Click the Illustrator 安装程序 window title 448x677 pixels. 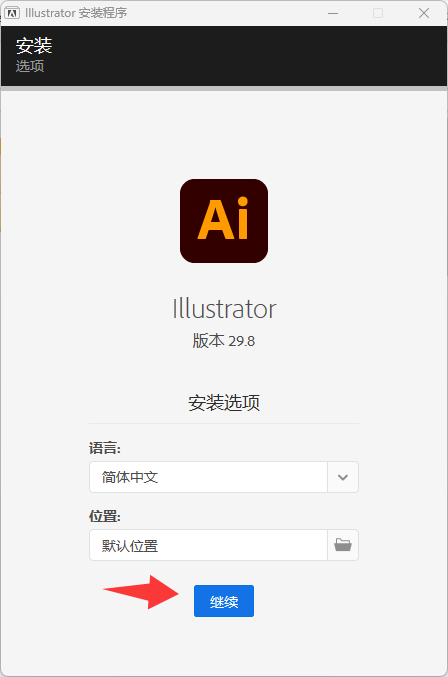[x=76, y=13]
